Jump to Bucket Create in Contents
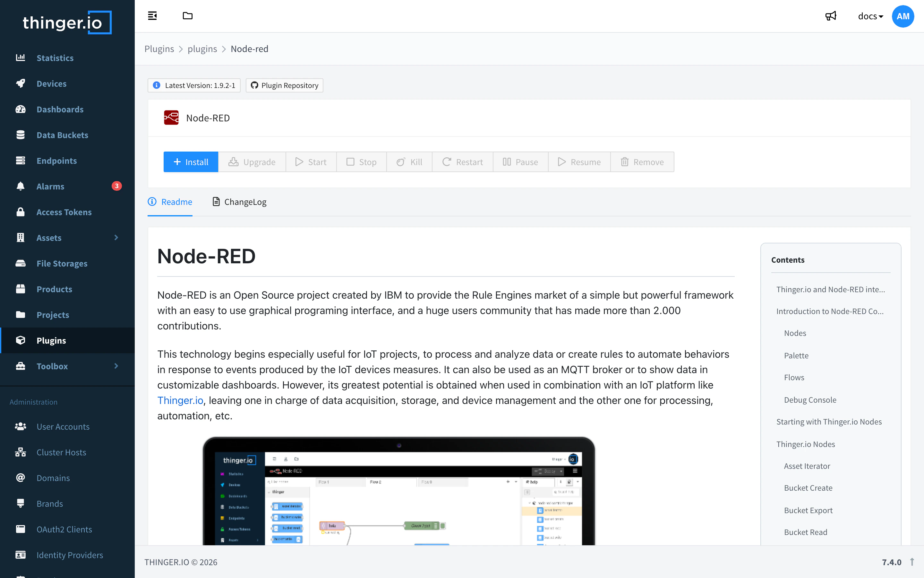 808,488
